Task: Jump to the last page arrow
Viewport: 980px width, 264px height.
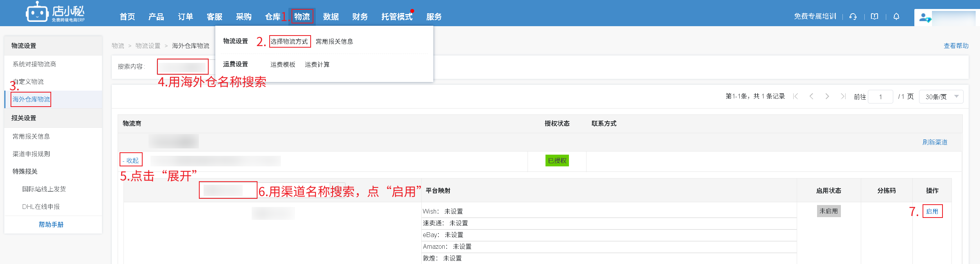Action: (x=843, y=96)
